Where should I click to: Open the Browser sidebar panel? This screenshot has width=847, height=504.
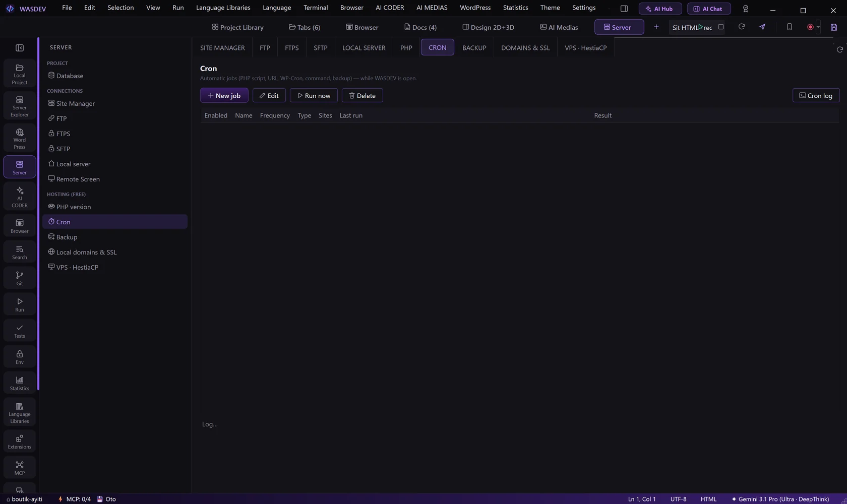click(x=20, y=226)
